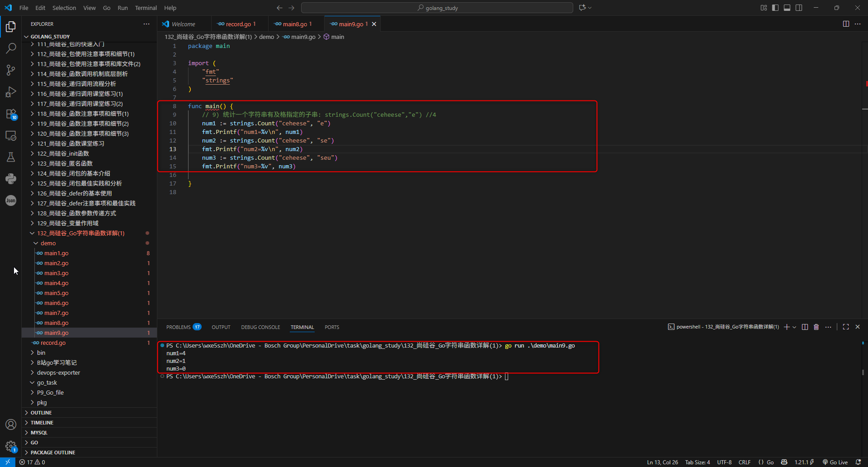Go back in navigation history
Screen dimensions: 868x467
coord(279,8)
